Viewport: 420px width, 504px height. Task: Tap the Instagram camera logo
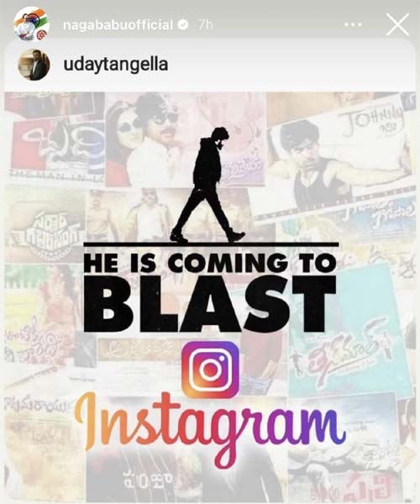[x=211, y=370]
